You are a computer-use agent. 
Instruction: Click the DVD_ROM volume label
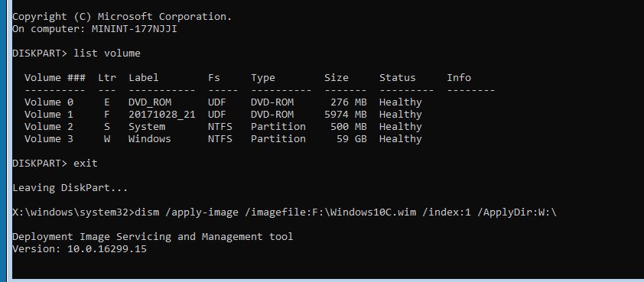pos(150,102)
